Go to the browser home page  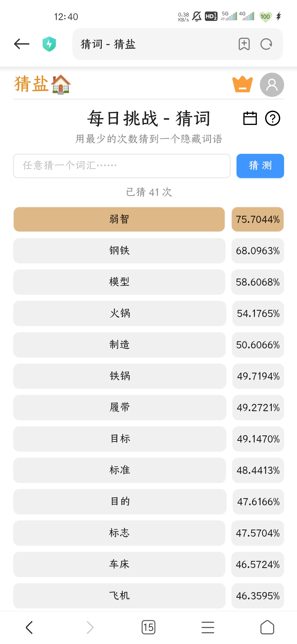267,627
